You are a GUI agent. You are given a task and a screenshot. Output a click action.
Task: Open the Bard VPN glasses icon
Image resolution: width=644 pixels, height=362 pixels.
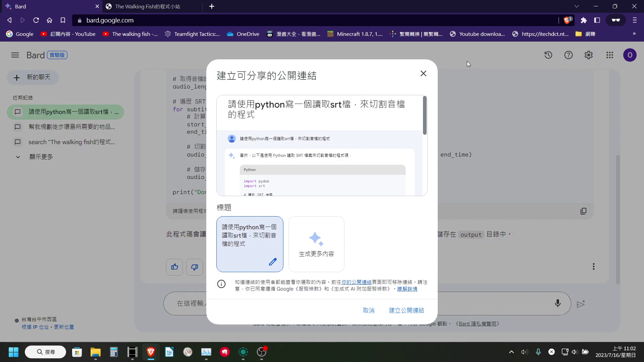(x=616, y=20)
